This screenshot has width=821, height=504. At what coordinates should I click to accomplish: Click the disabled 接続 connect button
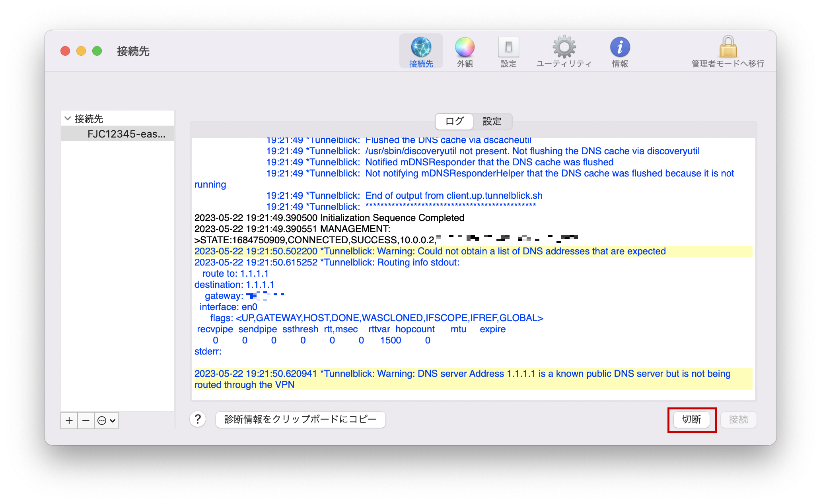coord(738,420)
